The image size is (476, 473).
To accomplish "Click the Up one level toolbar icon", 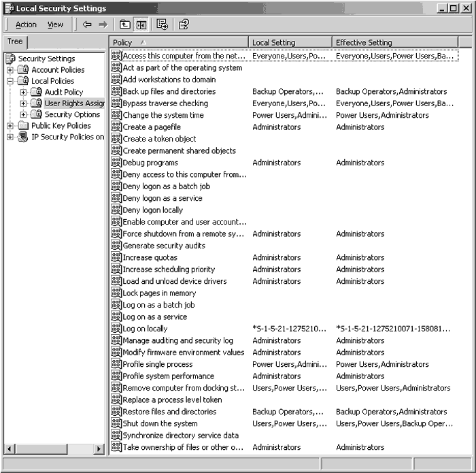I will 124,25.
